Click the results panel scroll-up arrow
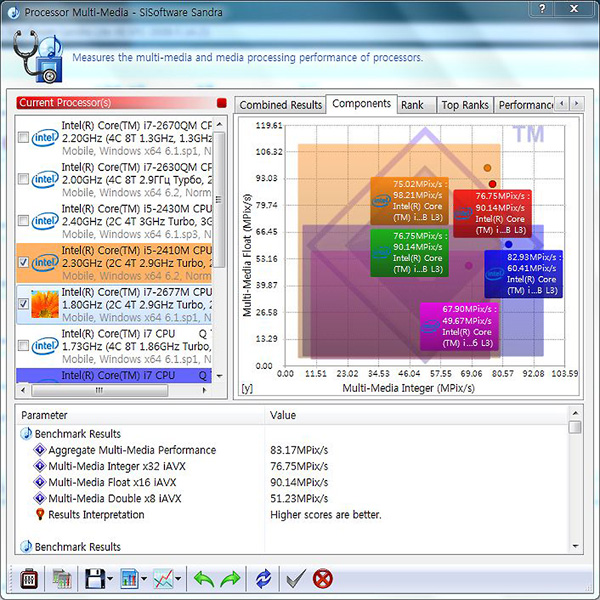The width and height of the screenshot is (600, 600). 575,413
